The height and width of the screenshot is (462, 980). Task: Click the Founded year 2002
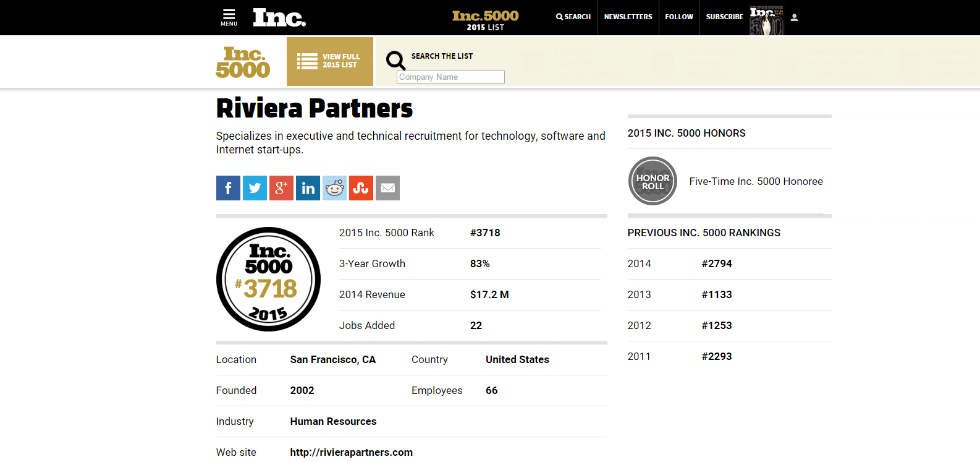302,390
